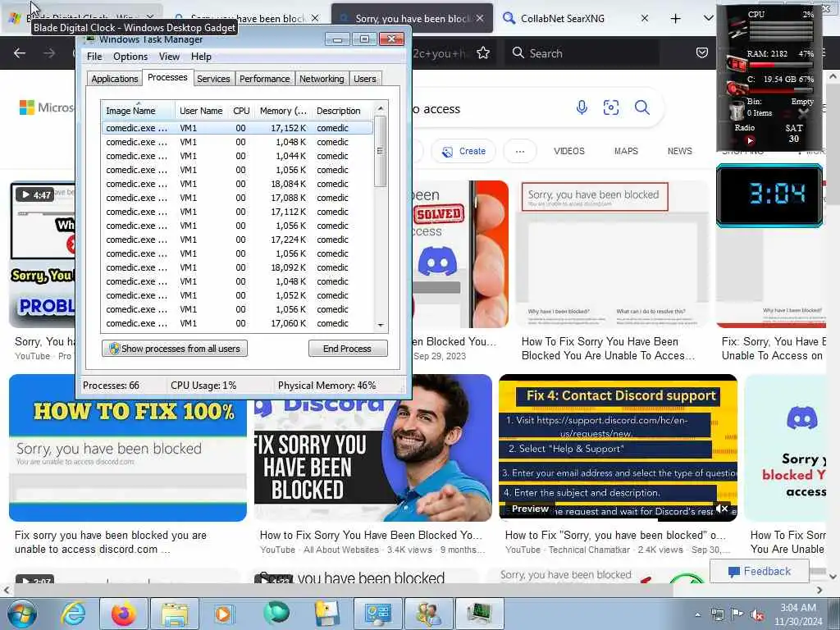Switch to Networking tab in Task Manager
This screenshot has width=840, height=630.
(322, 79)
